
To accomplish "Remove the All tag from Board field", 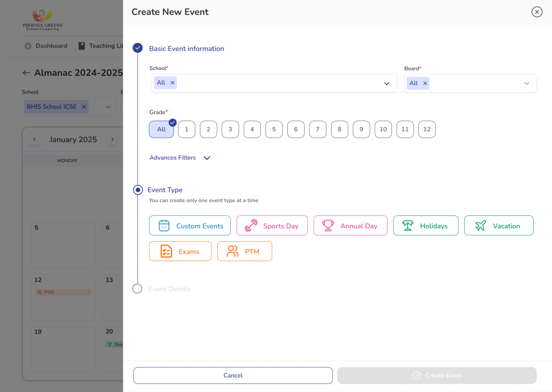I will [425, 83].
